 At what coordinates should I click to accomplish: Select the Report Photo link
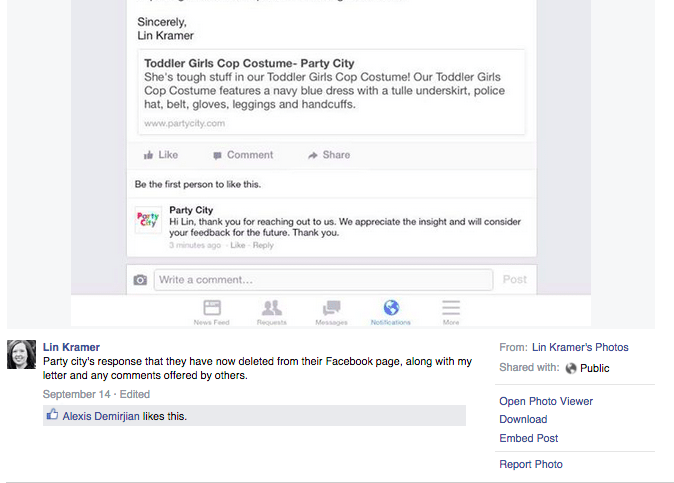[x=531, y=464]
